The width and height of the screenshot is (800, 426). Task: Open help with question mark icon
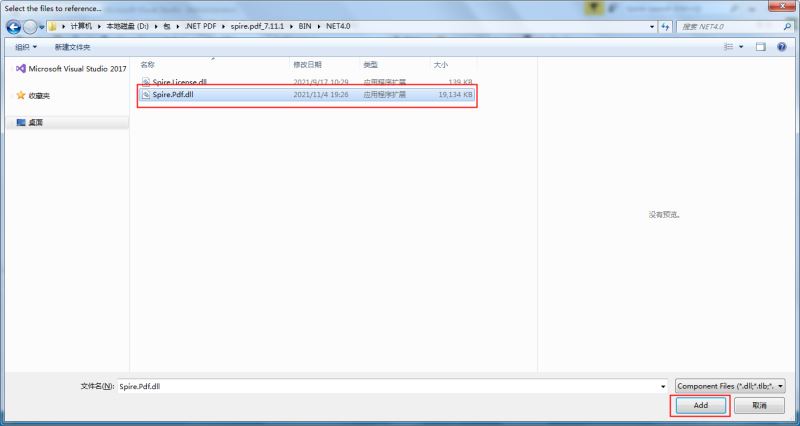pyautogui.click(x=781, y=47)
